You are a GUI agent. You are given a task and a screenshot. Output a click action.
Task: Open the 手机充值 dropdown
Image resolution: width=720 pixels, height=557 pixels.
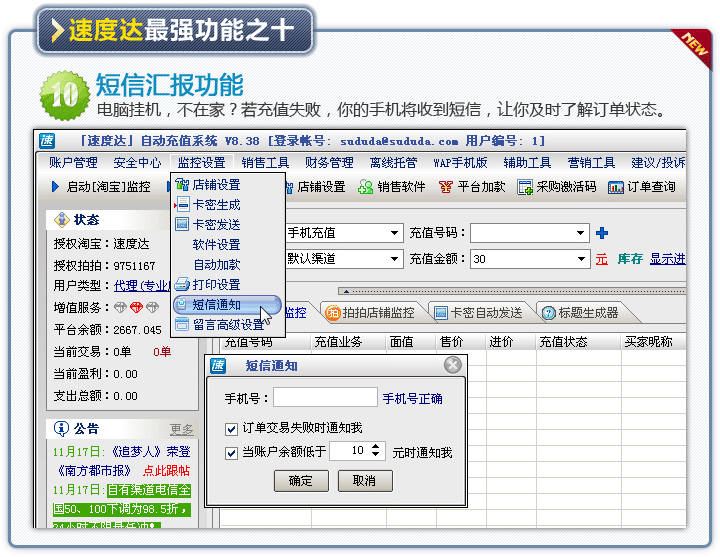(x=394, y=233)
